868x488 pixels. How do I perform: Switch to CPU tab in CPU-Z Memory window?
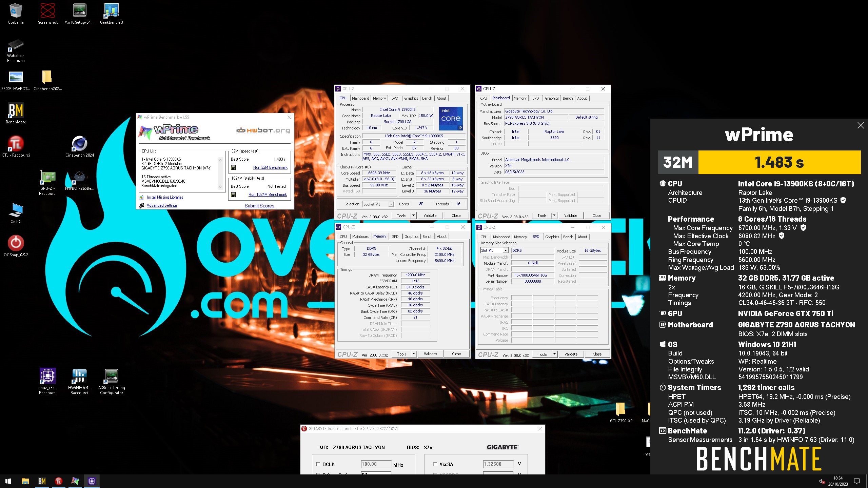tap(343, 237)
